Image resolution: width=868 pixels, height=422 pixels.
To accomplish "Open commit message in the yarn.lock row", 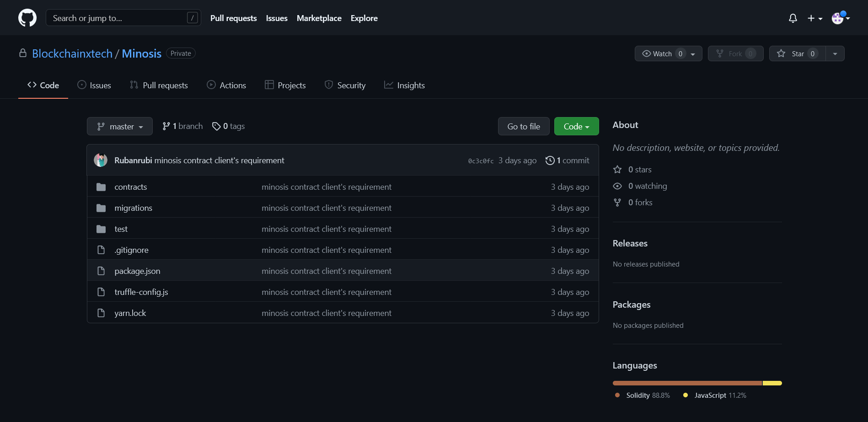I will coord(327,313).
